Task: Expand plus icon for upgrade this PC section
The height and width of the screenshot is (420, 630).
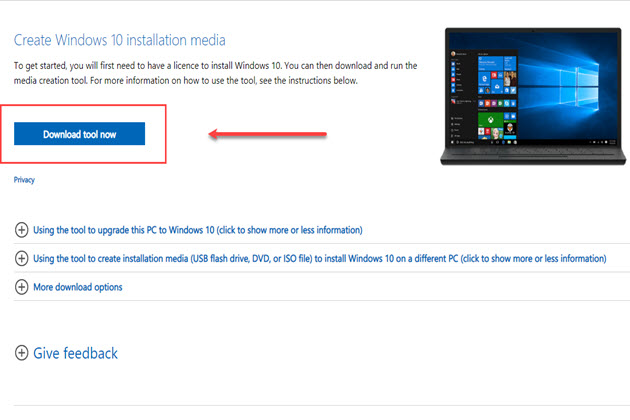Action: point(21,230)
